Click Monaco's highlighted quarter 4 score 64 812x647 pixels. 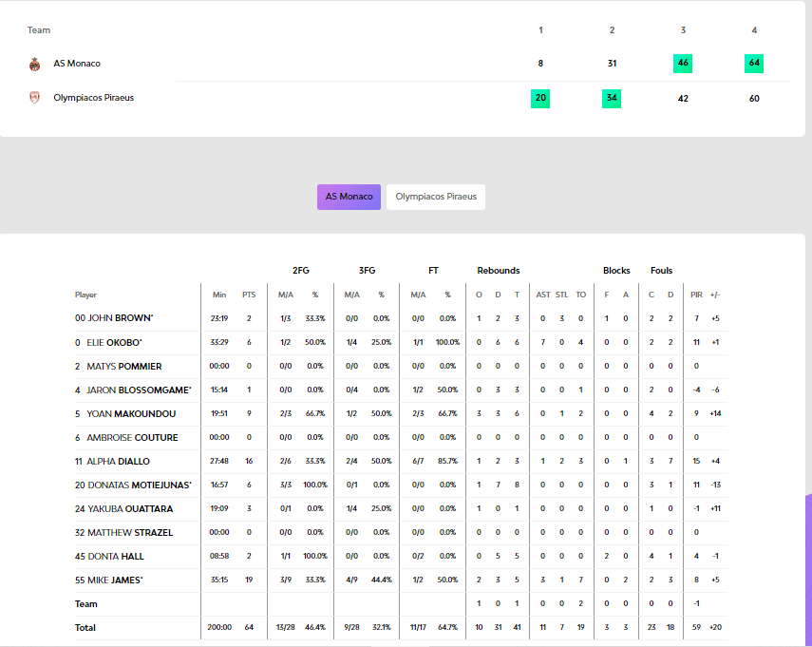click(754, 64)
